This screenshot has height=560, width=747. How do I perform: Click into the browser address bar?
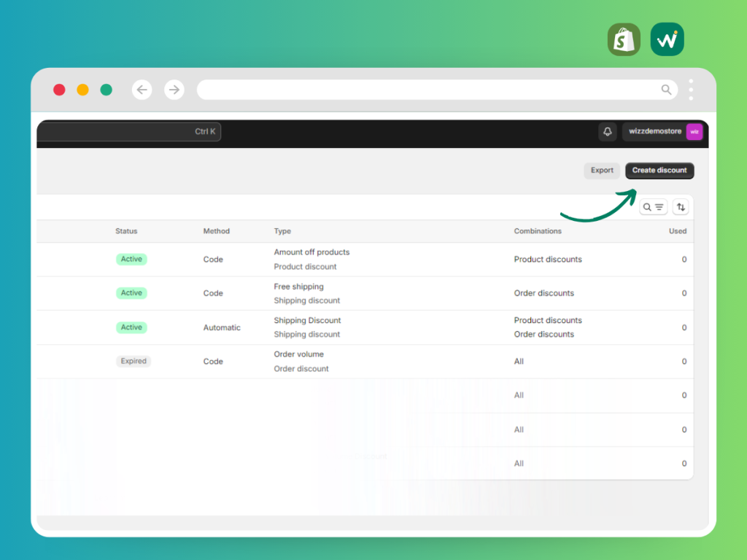437,90
